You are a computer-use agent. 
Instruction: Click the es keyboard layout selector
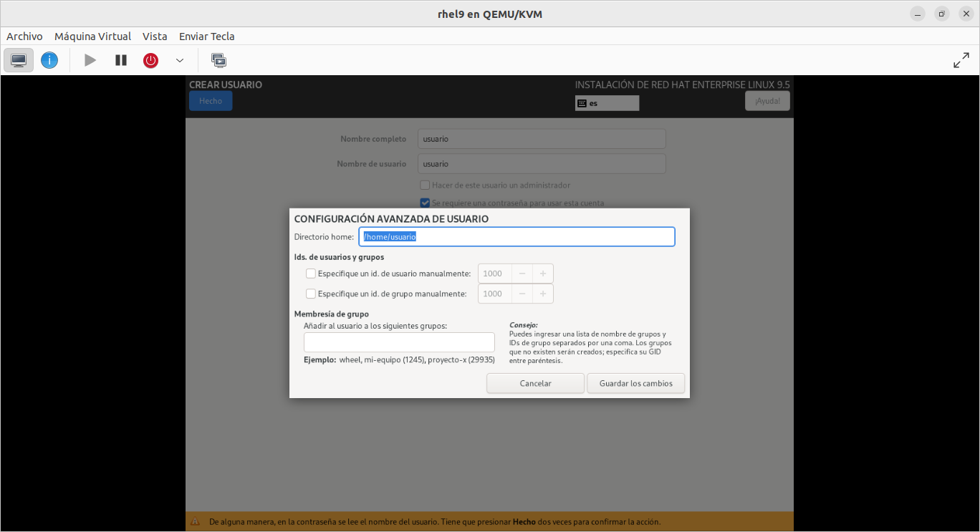pos(607,103)
